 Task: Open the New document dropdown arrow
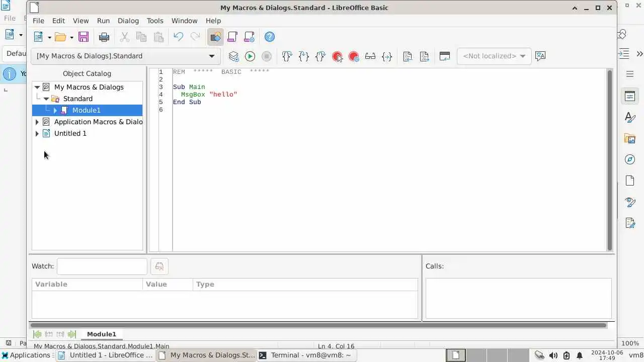click(x=49, y=37)
